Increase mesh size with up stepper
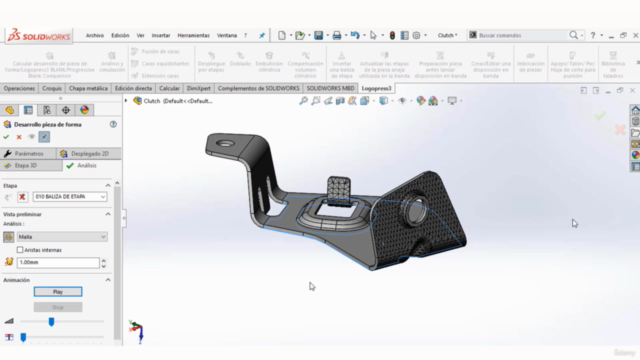Viewport: 640px width, 360px height. pos(104,260)
